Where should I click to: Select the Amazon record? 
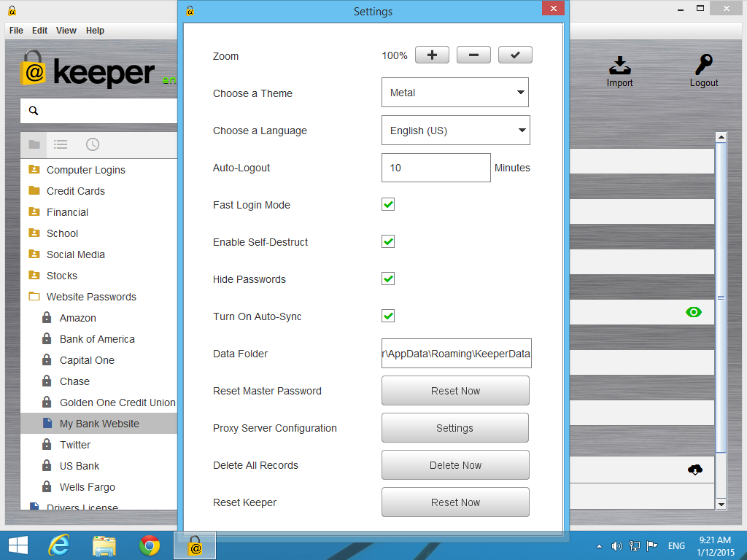(x=77, y=318)
